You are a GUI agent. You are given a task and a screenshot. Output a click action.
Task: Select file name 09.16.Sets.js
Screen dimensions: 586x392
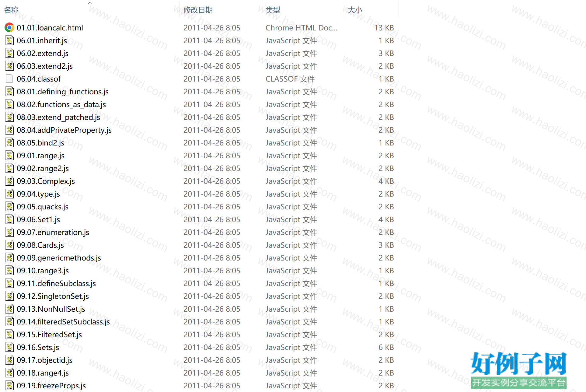tap(38, 347)
